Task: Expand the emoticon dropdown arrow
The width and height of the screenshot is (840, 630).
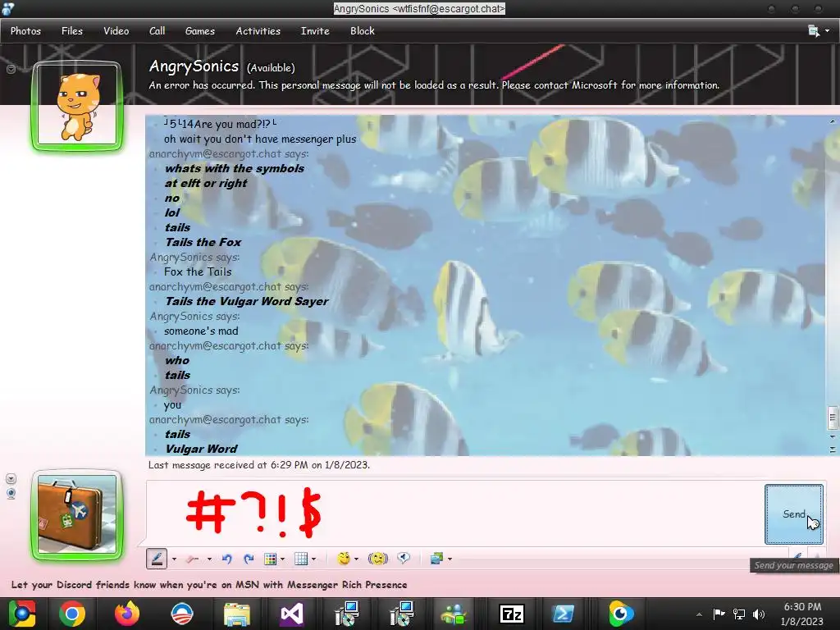Action: click(x=356, y=559)
